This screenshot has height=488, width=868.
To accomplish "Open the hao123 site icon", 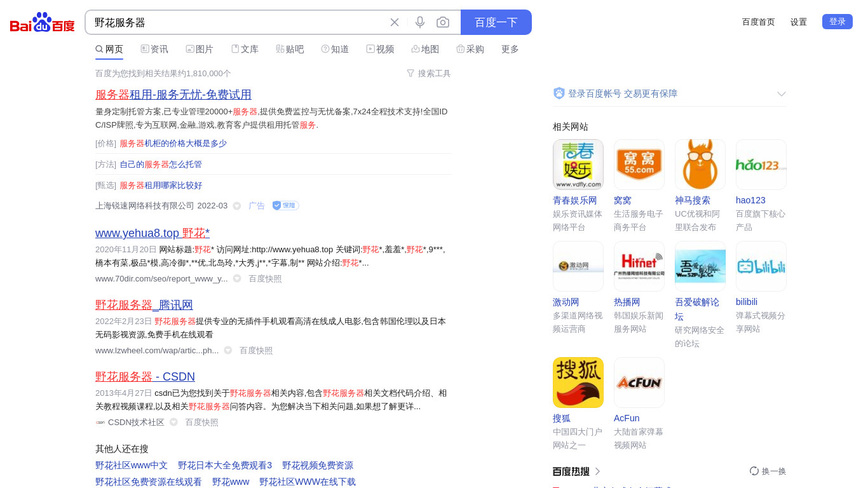I will click(x=761, y=165).
